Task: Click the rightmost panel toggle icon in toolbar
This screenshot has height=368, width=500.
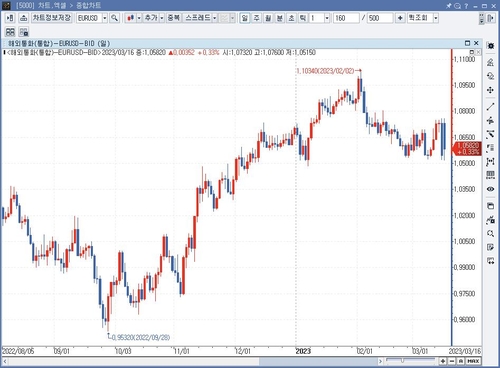Action: point(490,18)
